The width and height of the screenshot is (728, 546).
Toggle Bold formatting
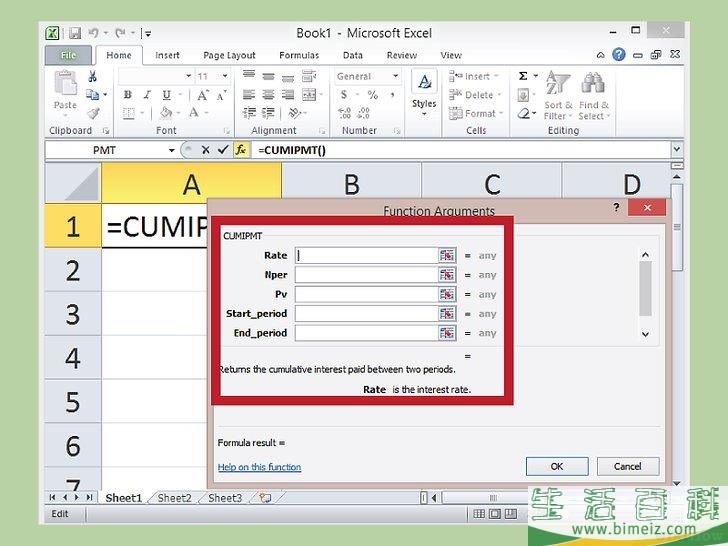127,95
